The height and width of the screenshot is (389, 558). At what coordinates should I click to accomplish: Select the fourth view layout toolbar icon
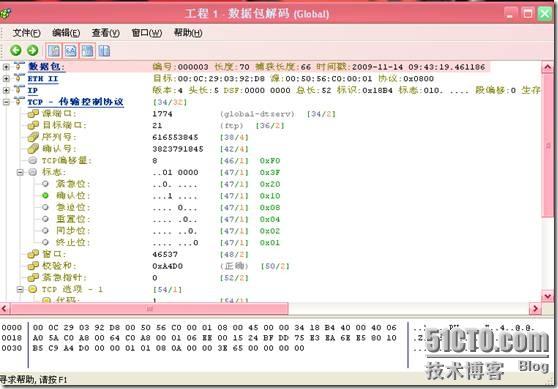[104, 51]
